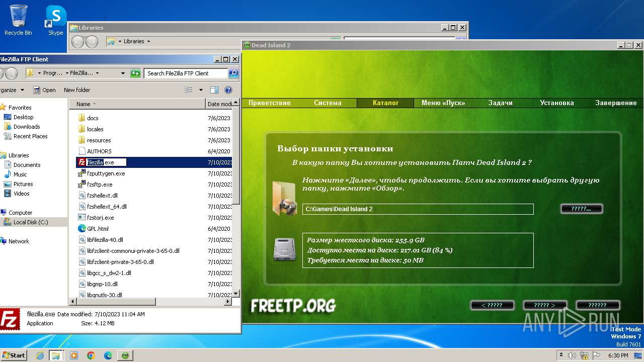This screenshot has height=362, width=644.
Task: Click the horizontal scrollbar right arrow
Action: [228, 302]
